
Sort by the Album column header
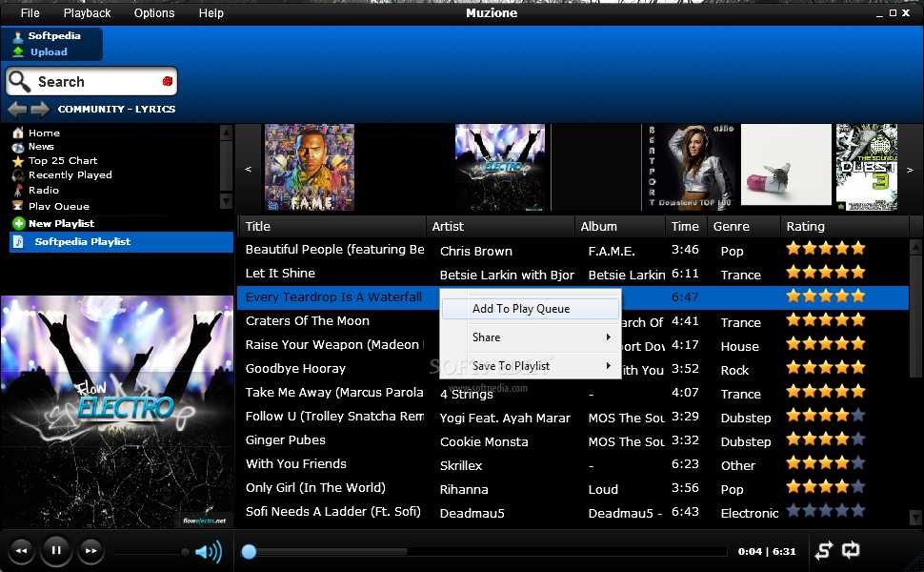620,227
